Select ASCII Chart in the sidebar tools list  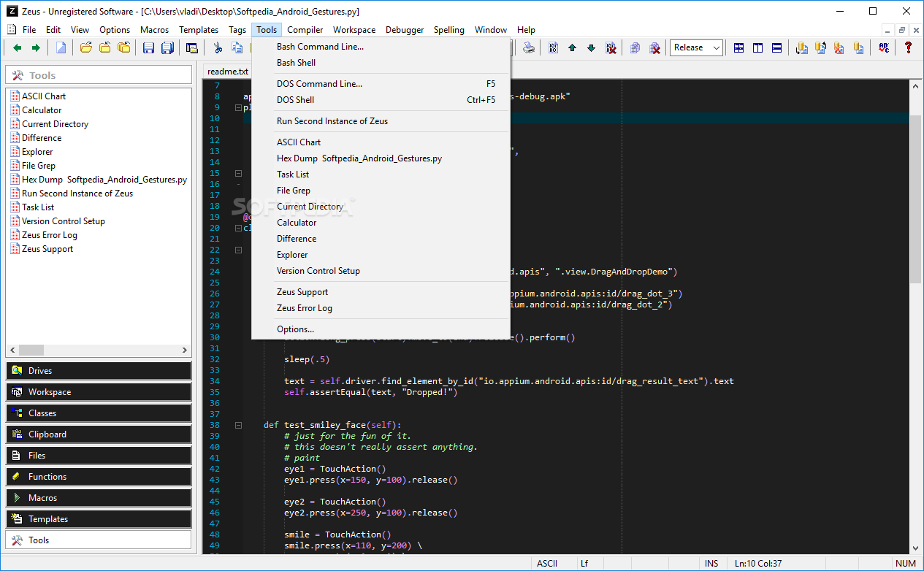point(44,96)
